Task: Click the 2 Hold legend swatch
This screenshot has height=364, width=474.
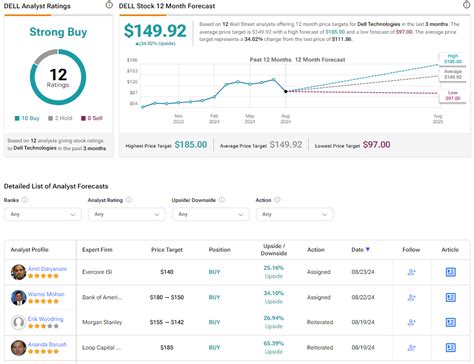Action: coord(51,118)
